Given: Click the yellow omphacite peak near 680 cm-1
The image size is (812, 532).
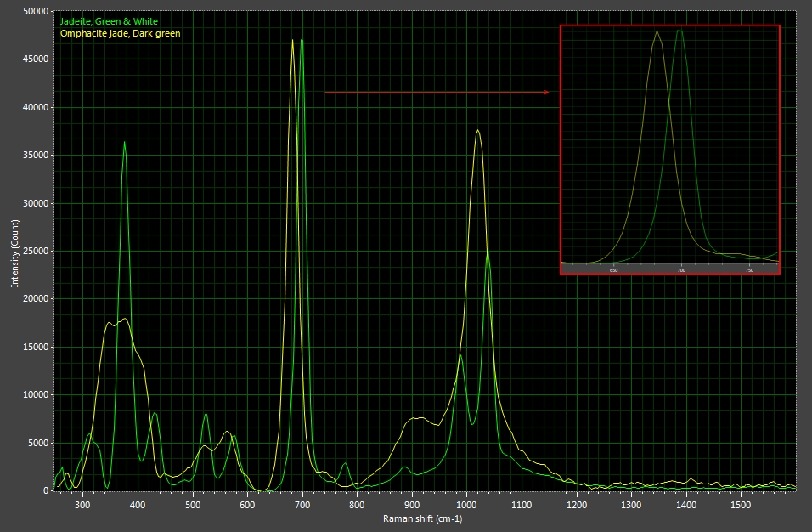Looking at the screenshot, I should pyautogui.click(x=292, y=41).
